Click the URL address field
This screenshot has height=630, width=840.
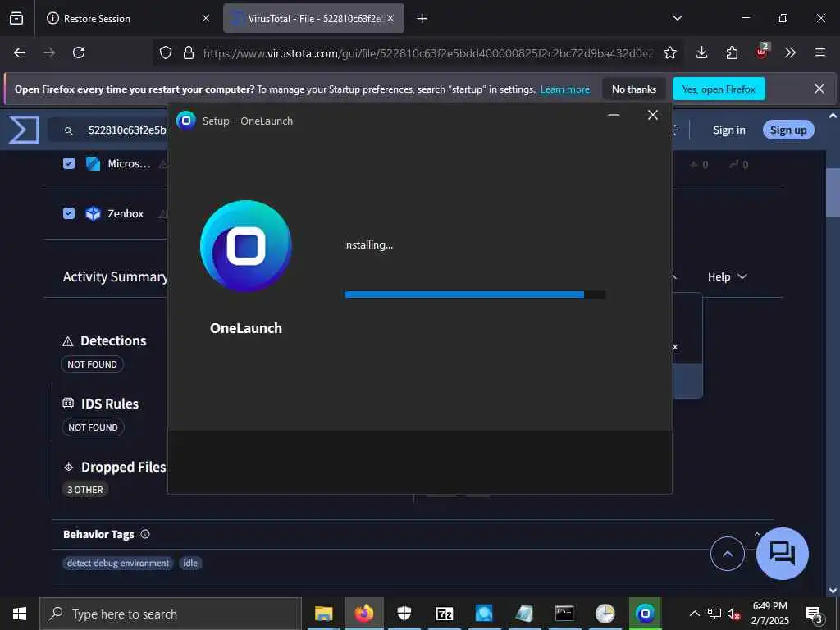tap(427, 53)
